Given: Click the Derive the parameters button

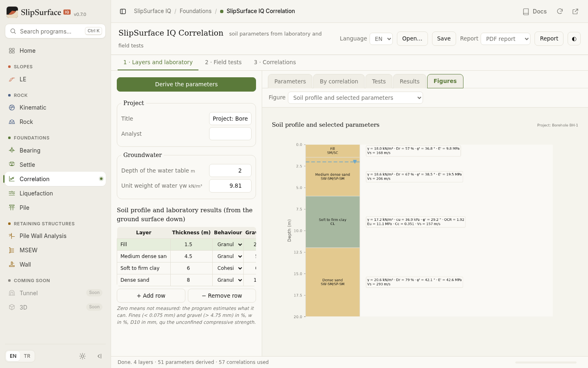Looking at the screenshot, I should pos(186,84).
